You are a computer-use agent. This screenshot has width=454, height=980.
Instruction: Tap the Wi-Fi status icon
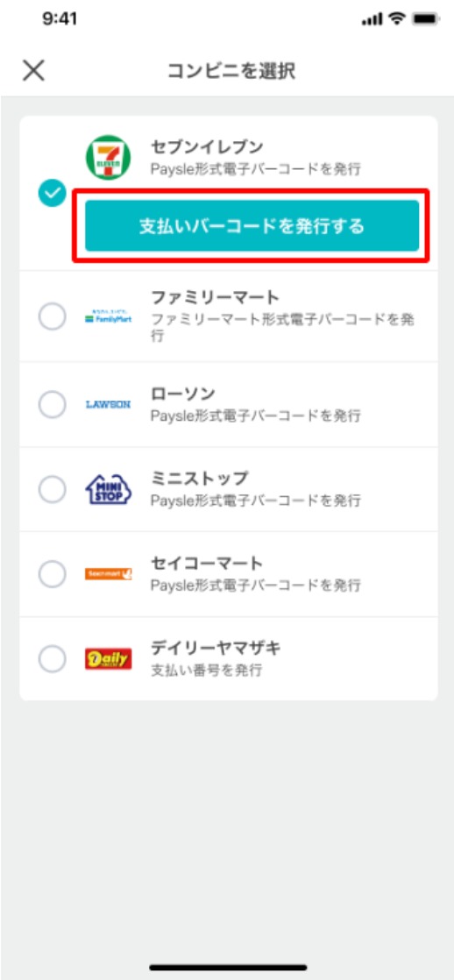(396, 18)
